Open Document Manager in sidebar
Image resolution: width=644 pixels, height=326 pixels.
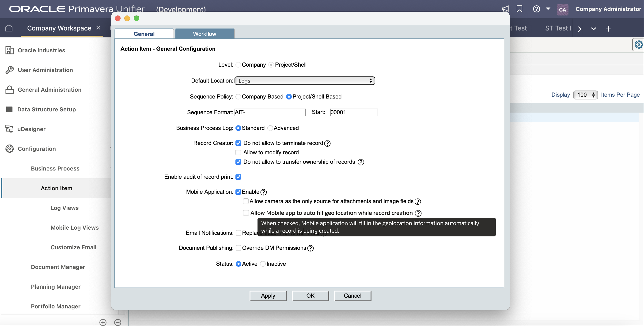click(x=58, y=267)
